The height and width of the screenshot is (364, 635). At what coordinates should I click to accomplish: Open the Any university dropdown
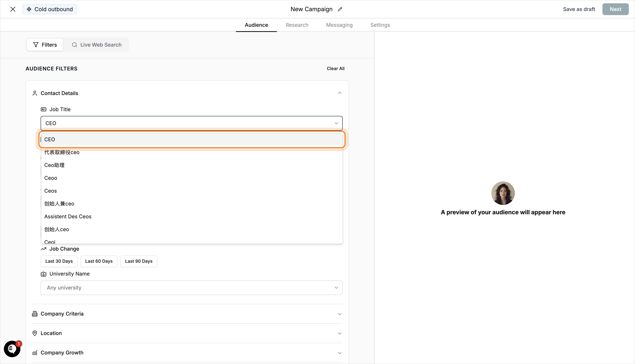(x=191, y=287)
